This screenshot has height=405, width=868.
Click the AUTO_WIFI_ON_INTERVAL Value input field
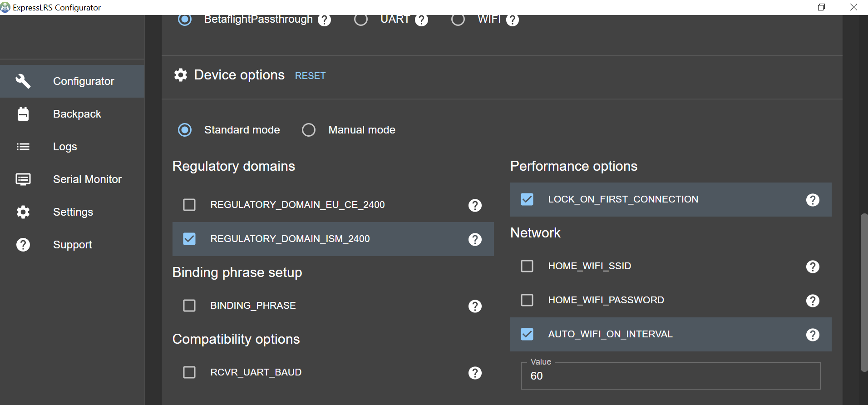click(x=671, y=376)
